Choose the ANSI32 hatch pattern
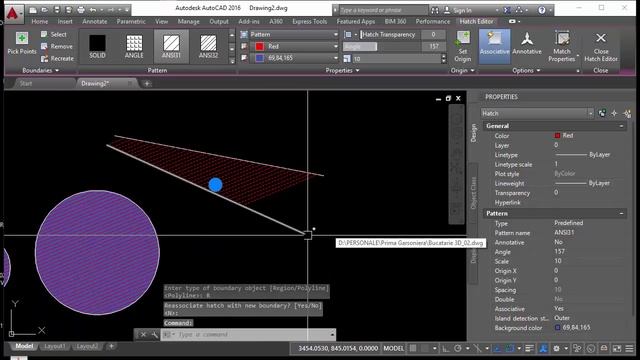This screenshot has height=360, width=640. [x=208, y=47]
